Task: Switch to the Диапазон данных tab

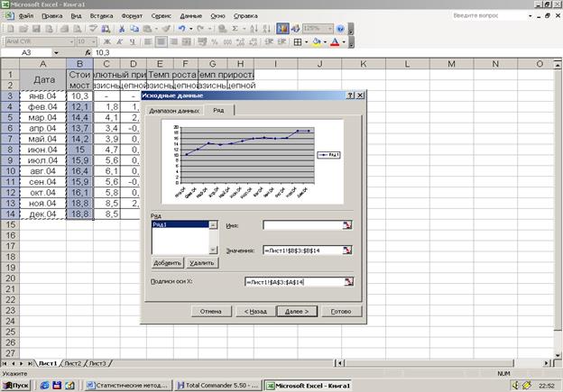Action: (174, 110)
